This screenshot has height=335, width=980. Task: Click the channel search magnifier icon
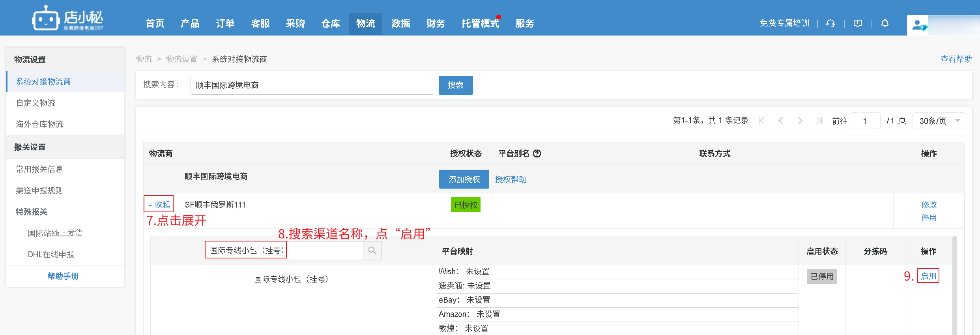click(372, 251)
